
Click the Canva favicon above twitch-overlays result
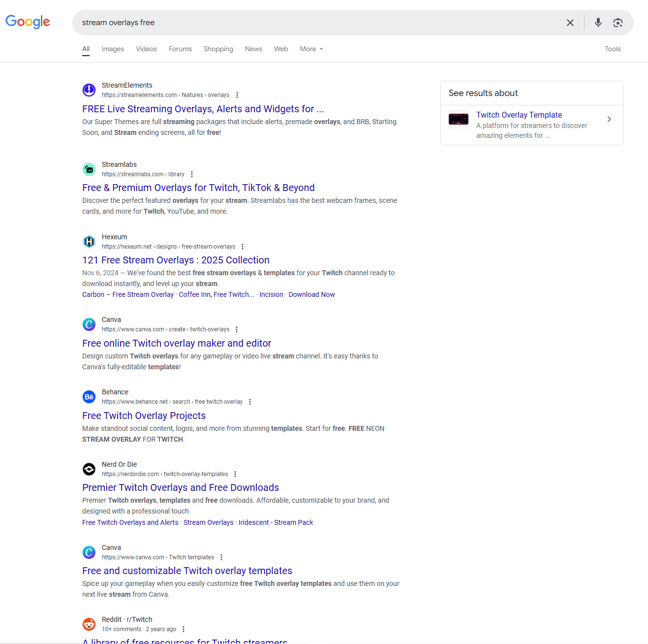89,324
